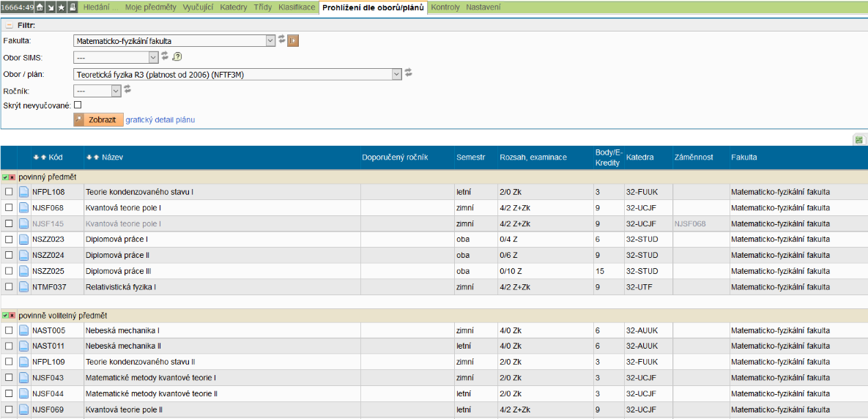Open the Katedry tab
Image resolution: width=868 pixels, height=419 pixels.
(x=233, y=7)
